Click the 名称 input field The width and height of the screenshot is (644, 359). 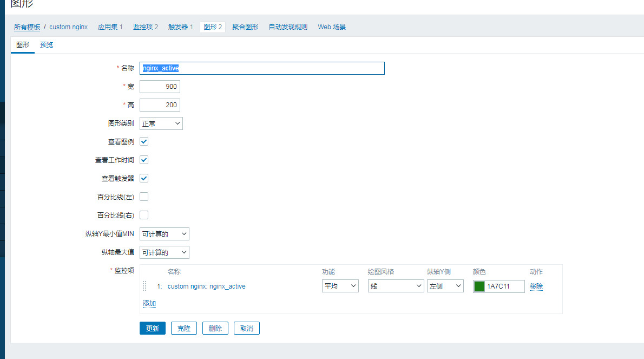262,68
